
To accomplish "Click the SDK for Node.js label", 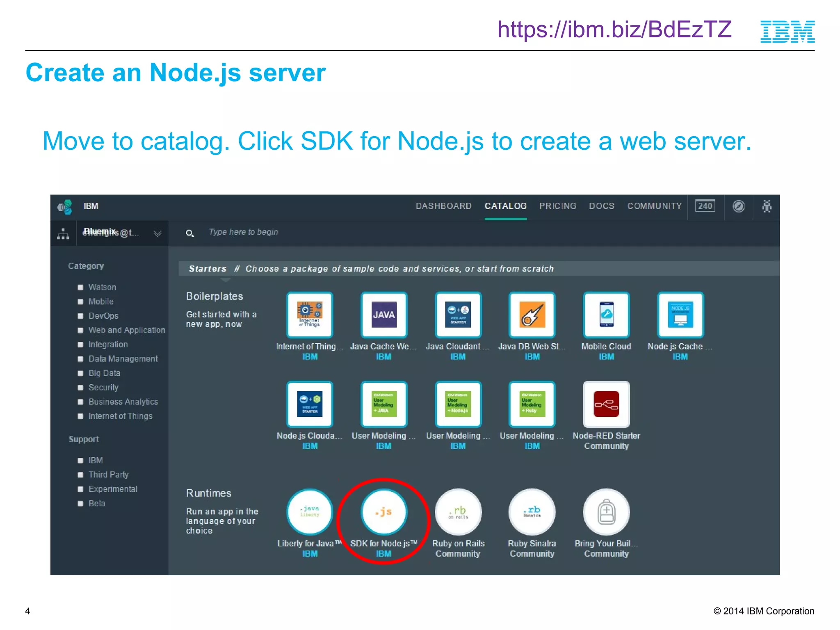I will point(384,543).
